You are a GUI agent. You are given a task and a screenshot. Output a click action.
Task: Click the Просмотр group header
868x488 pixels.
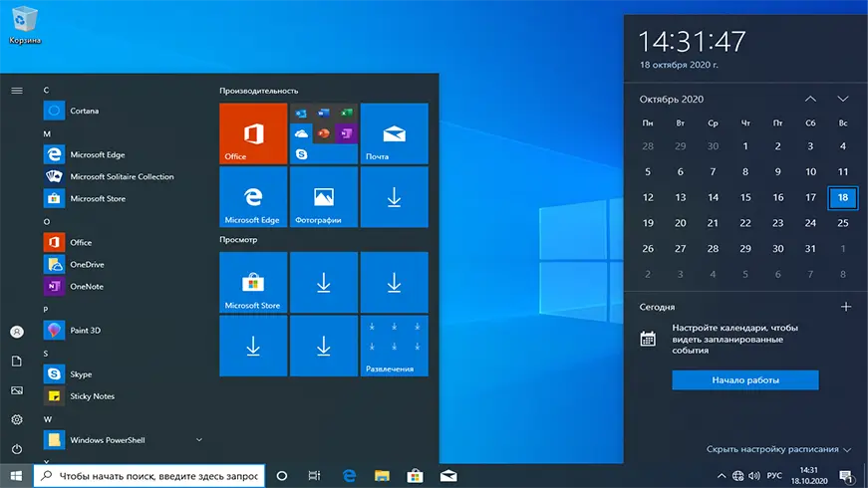click(238, 240)
